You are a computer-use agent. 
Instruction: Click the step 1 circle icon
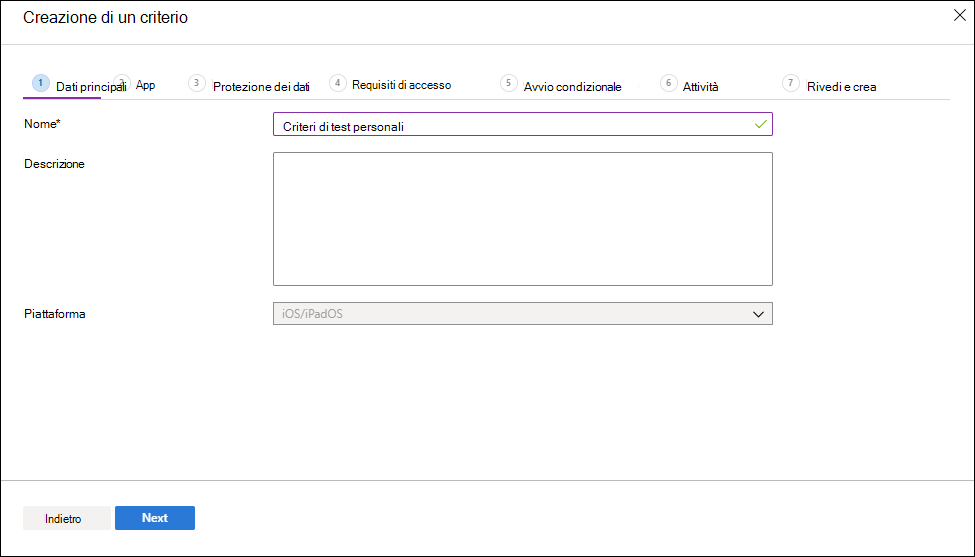(x=40, y=83)
